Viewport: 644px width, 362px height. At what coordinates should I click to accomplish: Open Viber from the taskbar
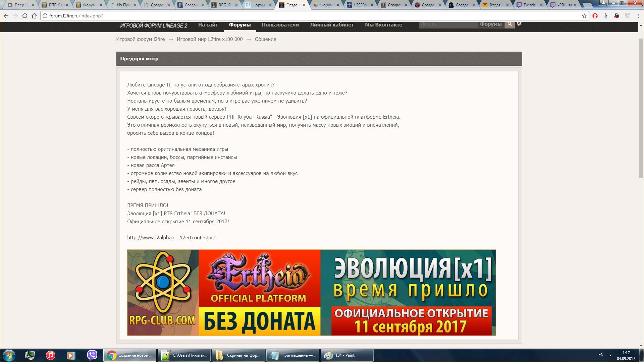pyautogui.click(x=92, y=355)
